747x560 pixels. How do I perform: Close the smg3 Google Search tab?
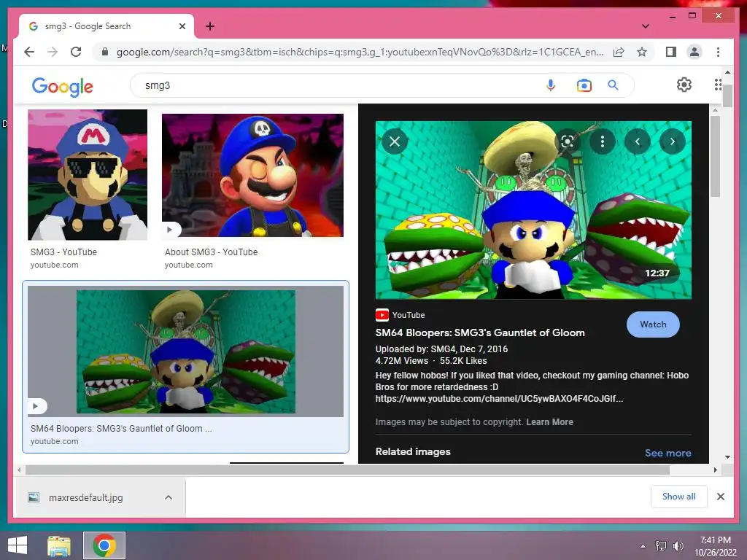click(182, 26)
